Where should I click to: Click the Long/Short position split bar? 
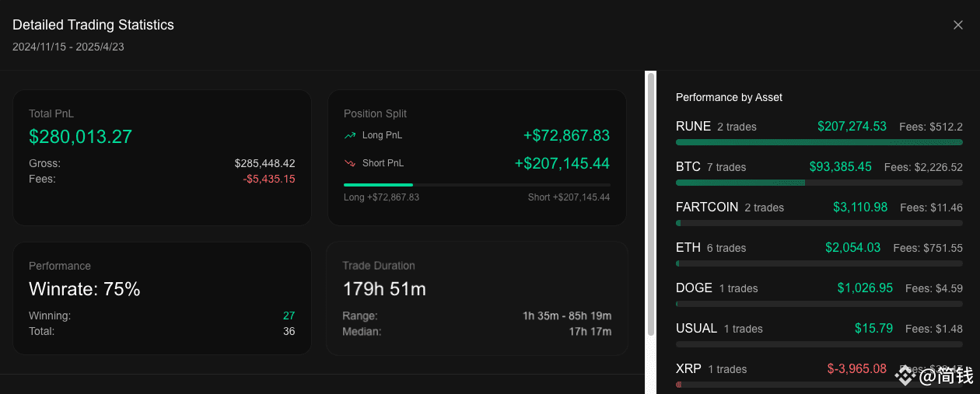477,185
